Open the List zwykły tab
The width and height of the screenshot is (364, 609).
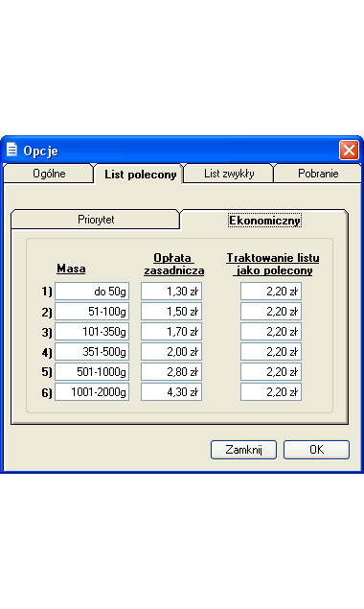coord(229,174)
